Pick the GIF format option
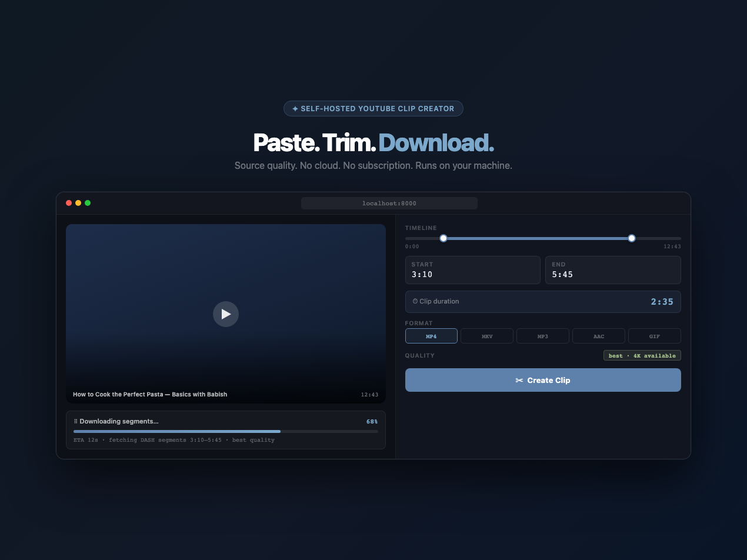Screen dimensions: 747x560 (x=655, y=336)
